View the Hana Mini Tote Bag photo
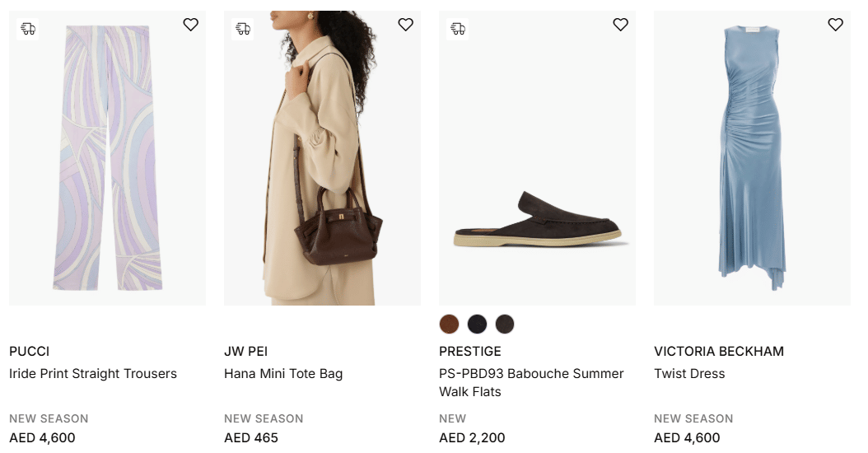 click(322, 165)
